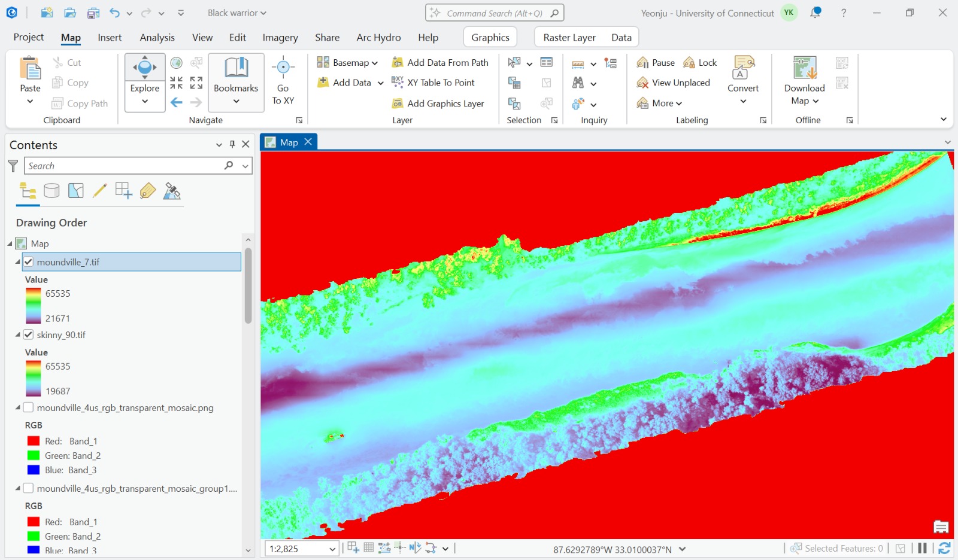This screenshot has height=560, width=958.
Task: Click View Unplaced labels button
Action: (x=674, y=83)
